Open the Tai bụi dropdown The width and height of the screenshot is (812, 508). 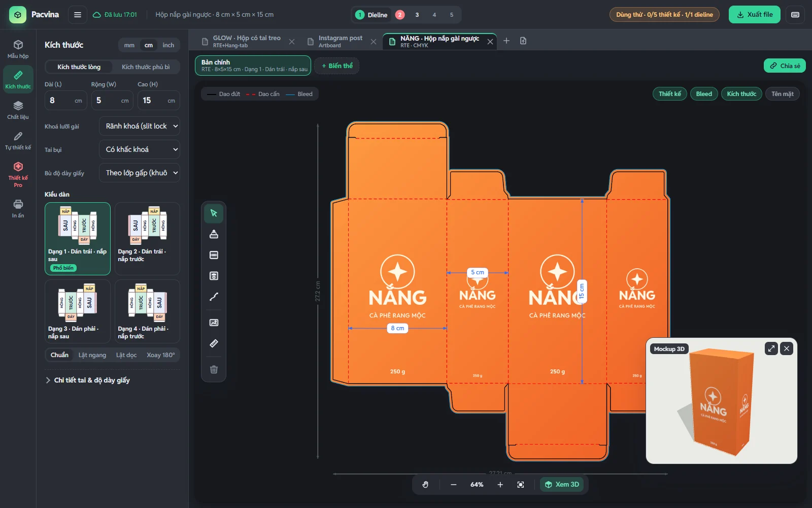click(140, 149)
